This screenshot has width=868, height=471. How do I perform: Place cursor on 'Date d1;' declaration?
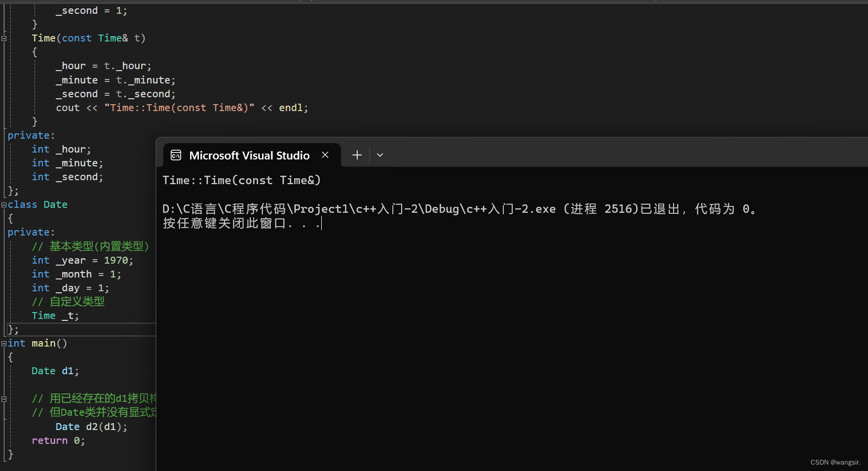click(55, 371)
